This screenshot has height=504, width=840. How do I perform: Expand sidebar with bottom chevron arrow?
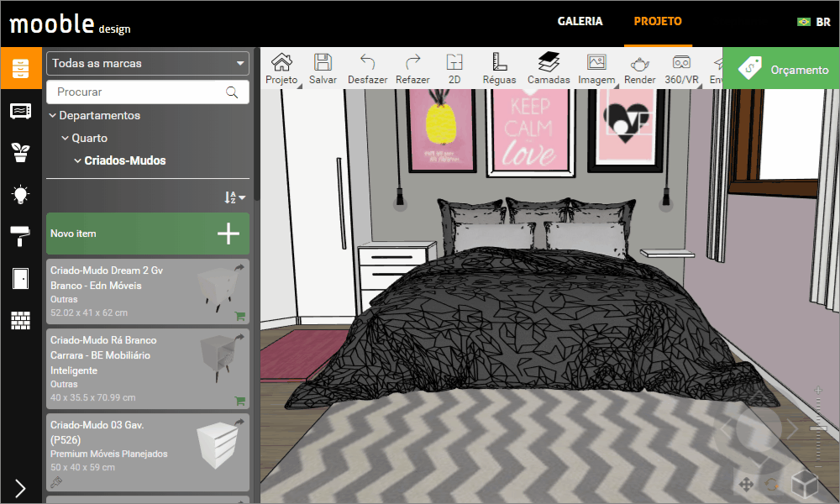(20, 488)
